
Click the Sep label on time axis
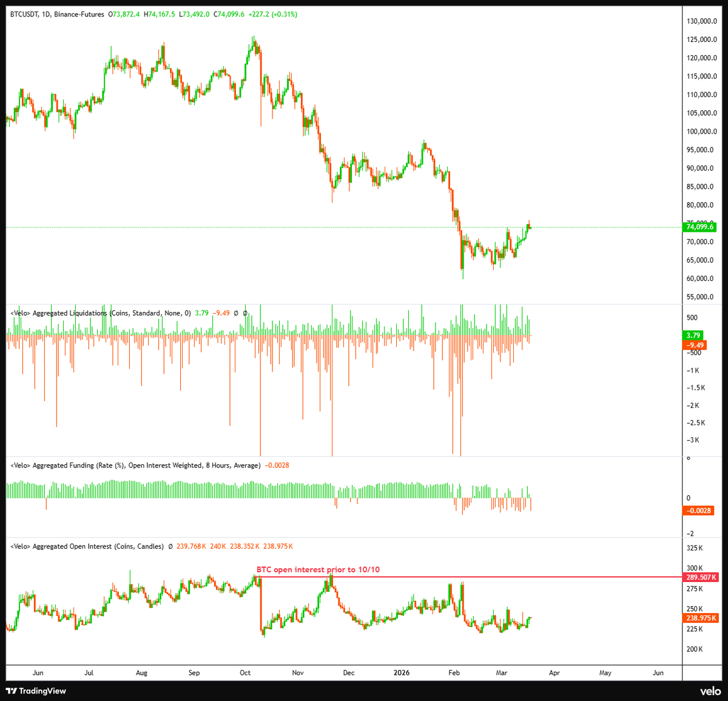pyautogui.click(x=194, y=672)
